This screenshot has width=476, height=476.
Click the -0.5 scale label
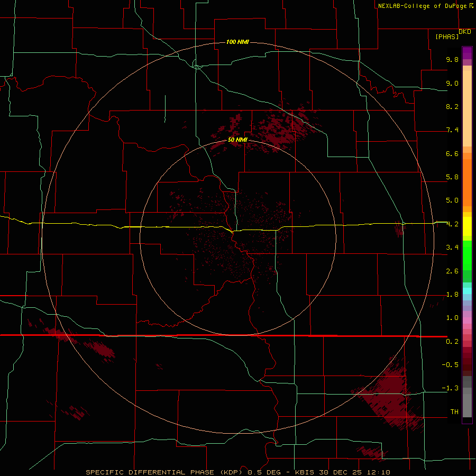pos(450,364)
